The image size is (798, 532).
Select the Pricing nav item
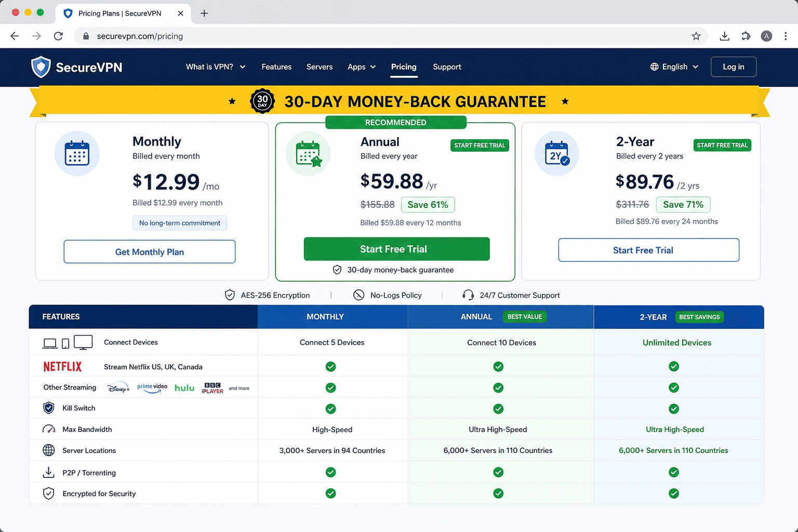(x=404, y=67)
